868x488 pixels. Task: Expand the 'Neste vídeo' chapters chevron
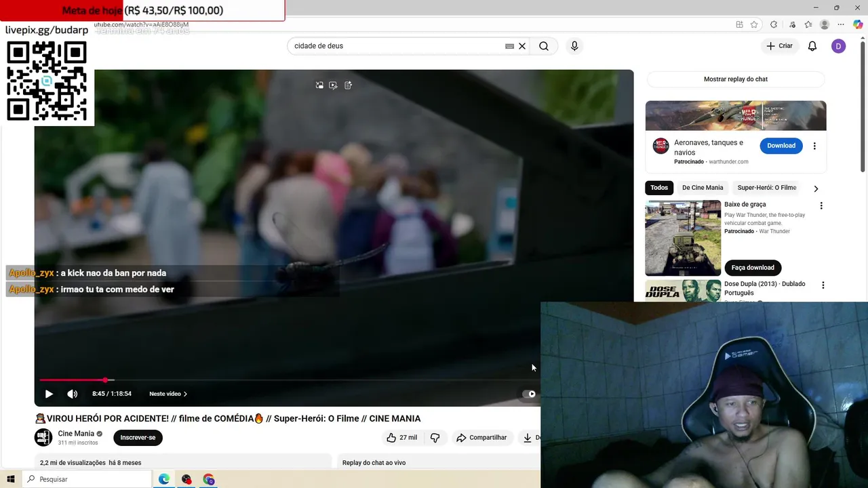(185, 394)
